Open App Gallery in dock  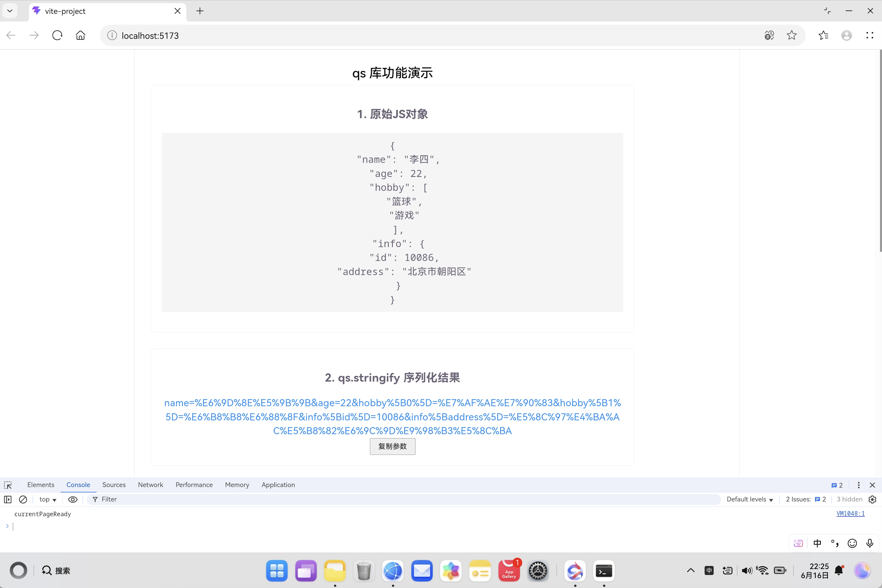click(509, 571)
